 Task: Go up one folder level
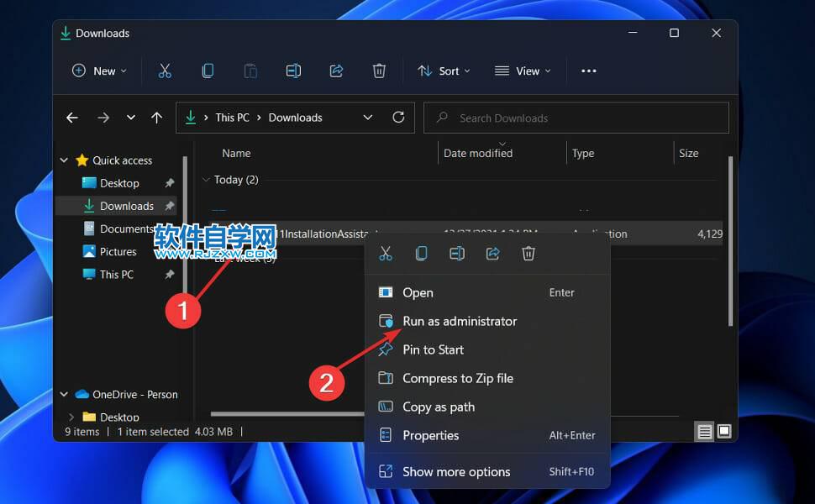[156, 118]
